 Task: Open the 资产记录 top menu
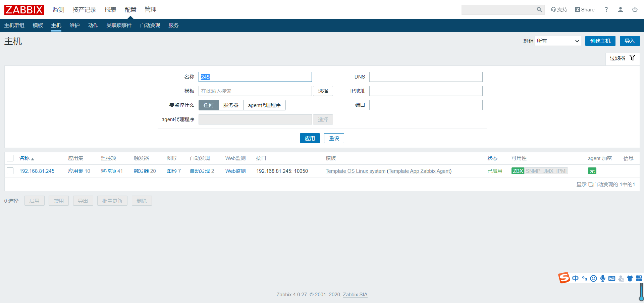pos(85,10)
